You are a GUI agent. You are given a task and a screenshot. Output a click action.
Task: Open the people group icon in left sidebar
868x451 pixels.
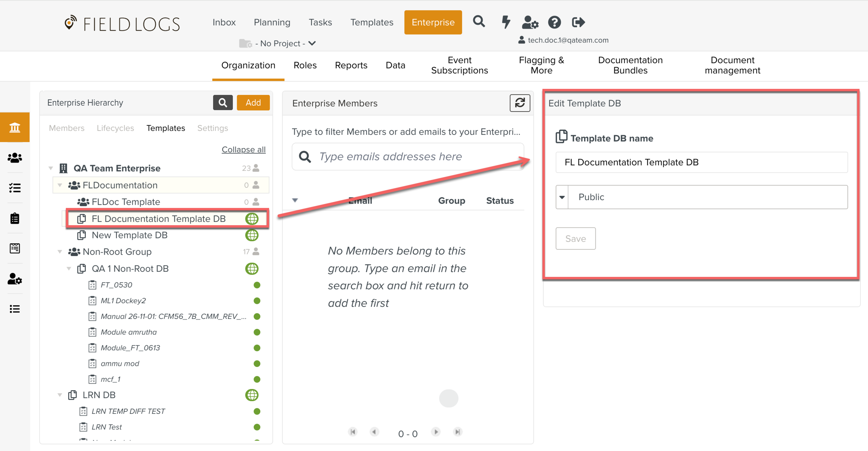tap(15, 158)
